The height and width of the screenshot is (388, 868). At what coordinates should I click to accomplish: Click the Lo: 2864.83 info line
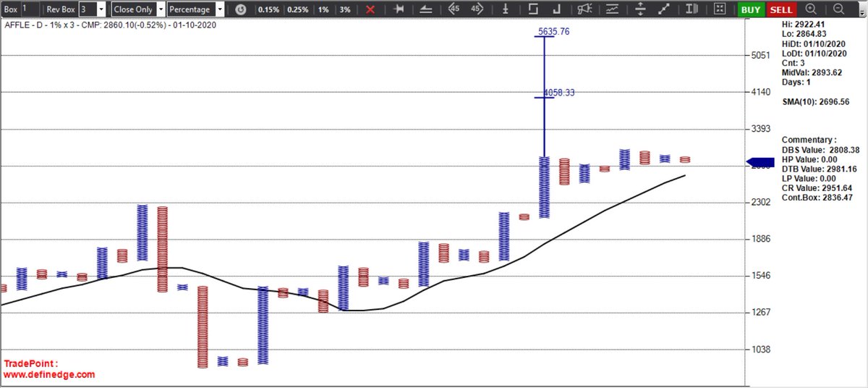point(804,34)
